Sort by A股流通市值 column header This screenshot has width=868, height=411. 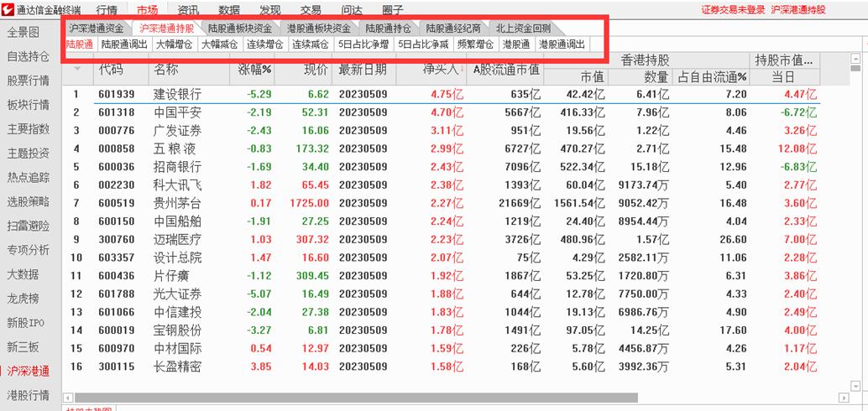[506, 69]
